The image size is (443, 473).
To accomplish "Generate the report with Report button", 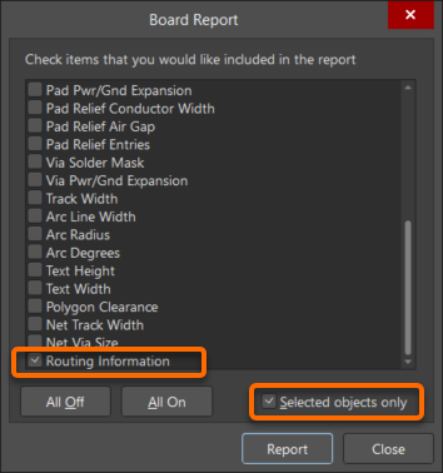I will point(287,449).
